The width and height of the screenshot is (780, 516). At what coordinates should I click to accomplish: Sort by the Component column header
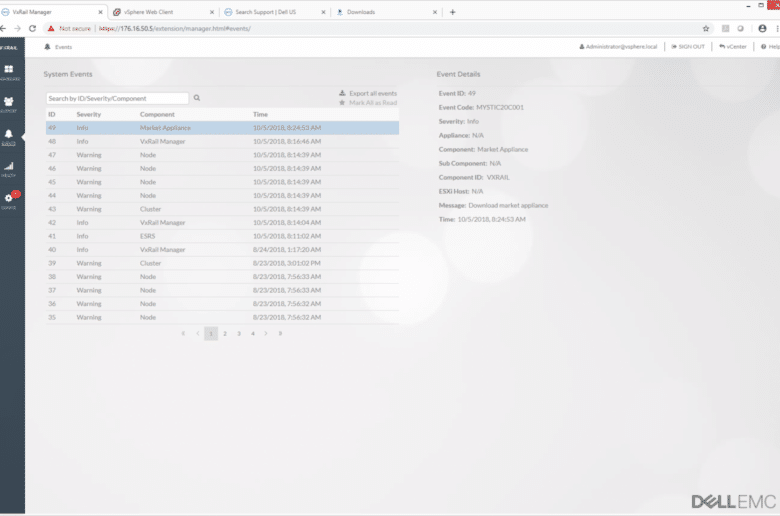[x=157, y=114]
